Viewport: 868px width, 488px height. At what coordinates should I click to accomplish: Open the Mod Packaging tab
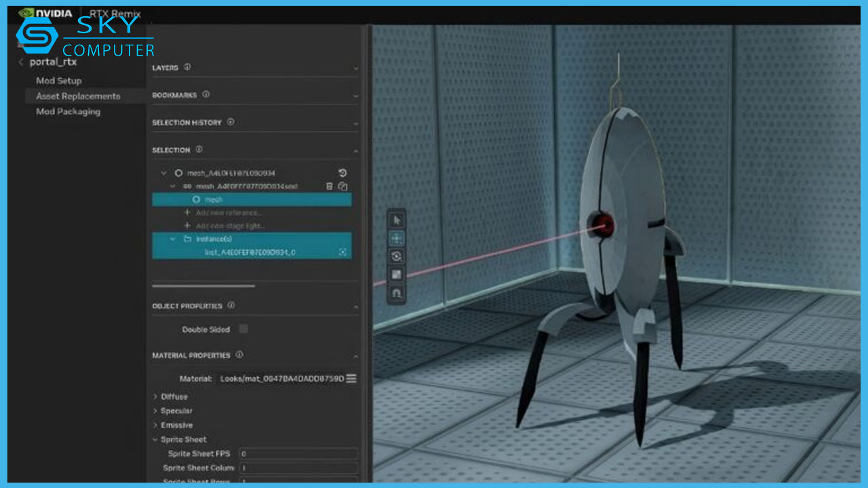(x=68, y=112)
